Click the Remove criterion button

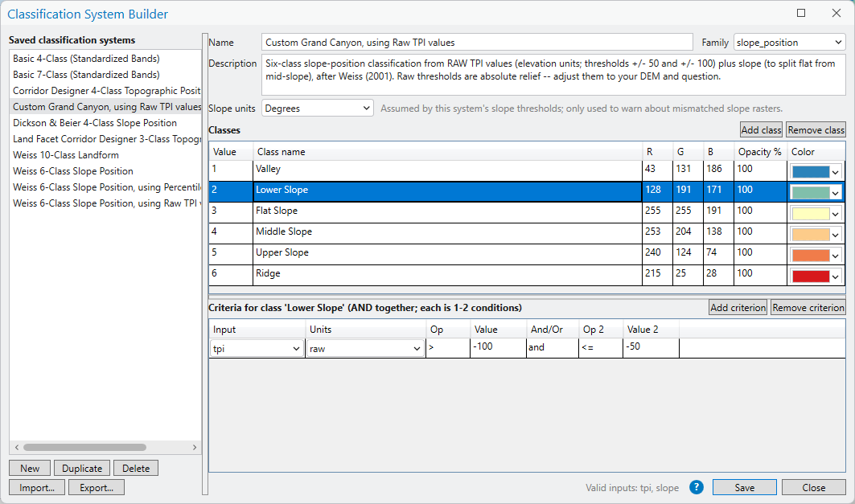click(808, 307)
